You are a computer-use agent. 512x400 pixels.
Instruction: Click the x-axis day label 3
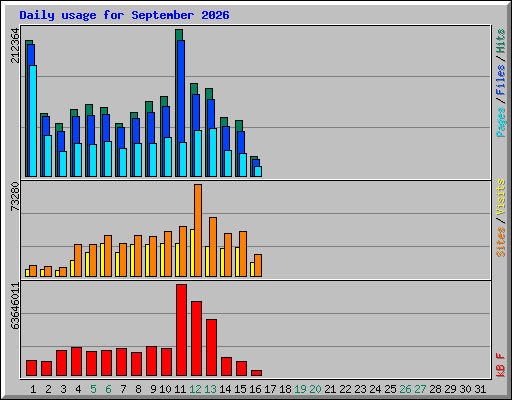coord(63,389)
